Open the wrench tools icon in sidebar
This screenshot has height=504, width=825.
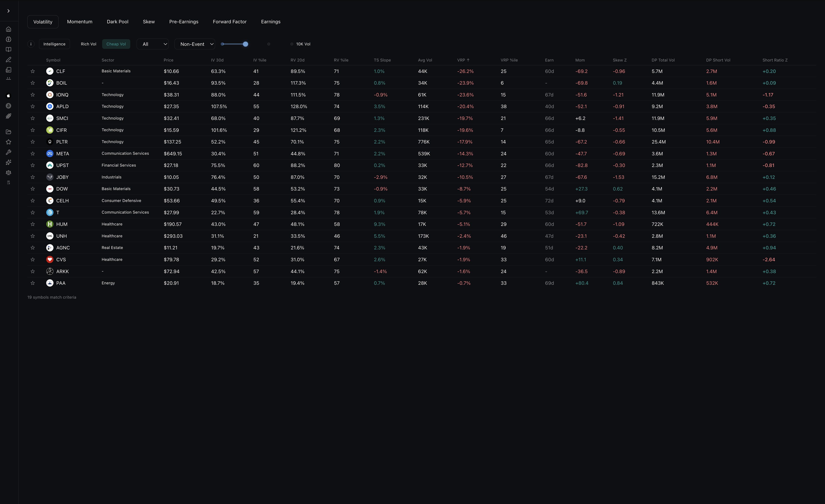coord(8,152)
